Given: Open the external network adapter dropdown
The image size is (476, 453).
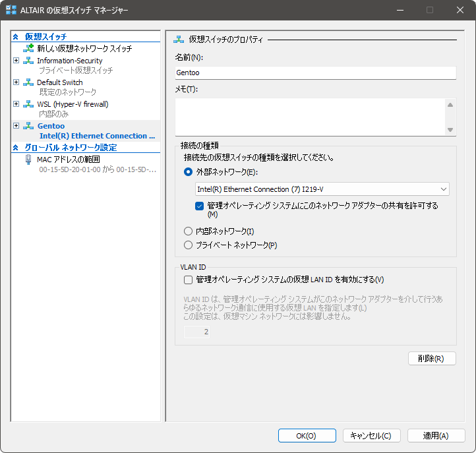Looking at the screenshot, I should point(443,189).
